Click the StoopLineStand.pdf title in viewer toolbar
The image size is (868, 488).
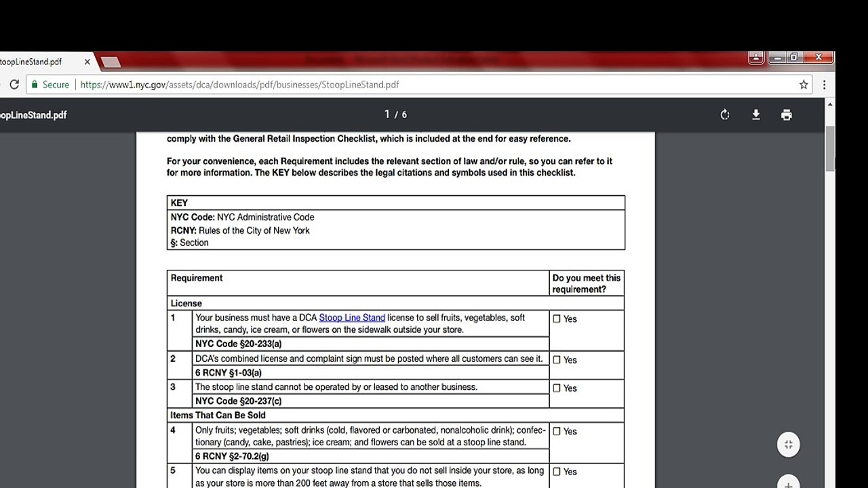[33, 115]
